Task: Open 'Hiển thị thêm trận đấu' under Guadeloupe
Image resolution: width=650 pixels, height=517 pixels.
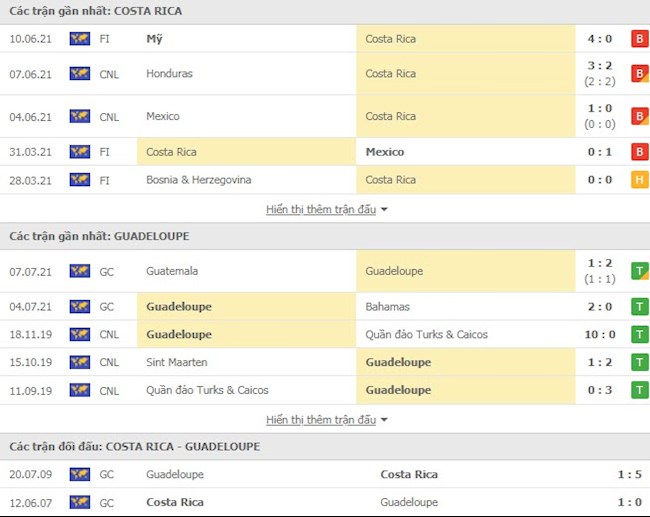Action: point(321,420)
